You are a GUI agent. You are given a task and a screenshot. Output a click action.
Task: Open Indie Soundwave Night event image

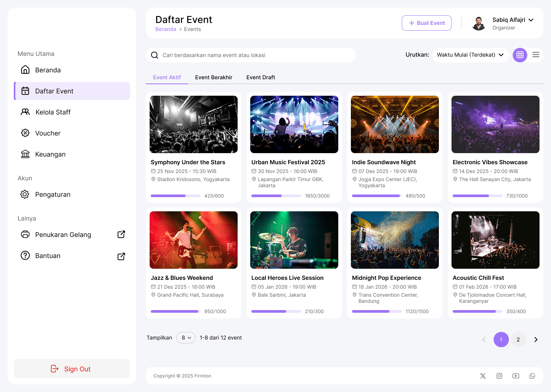click(395, 124)
